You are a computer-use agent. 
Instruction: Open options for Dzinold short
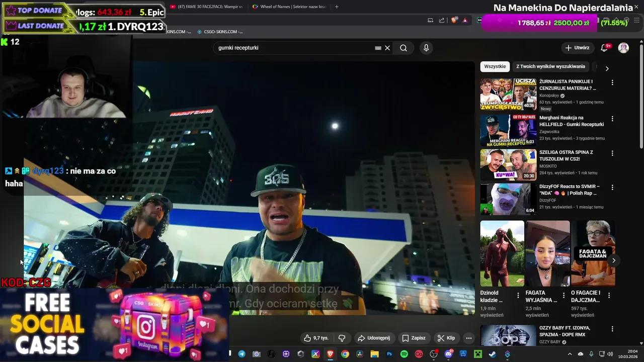pos(518,296)
